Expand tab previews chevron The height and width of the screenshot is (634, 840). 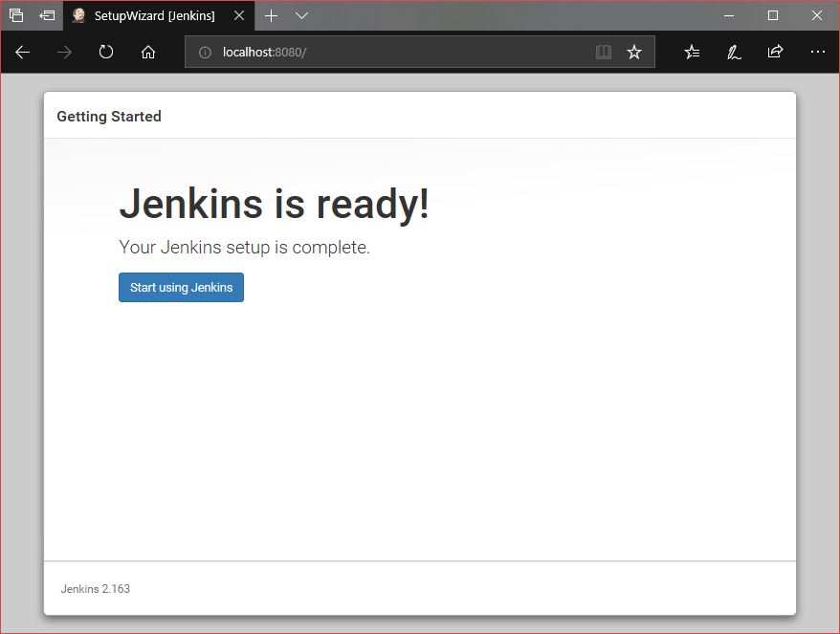[x=301, y=16]
